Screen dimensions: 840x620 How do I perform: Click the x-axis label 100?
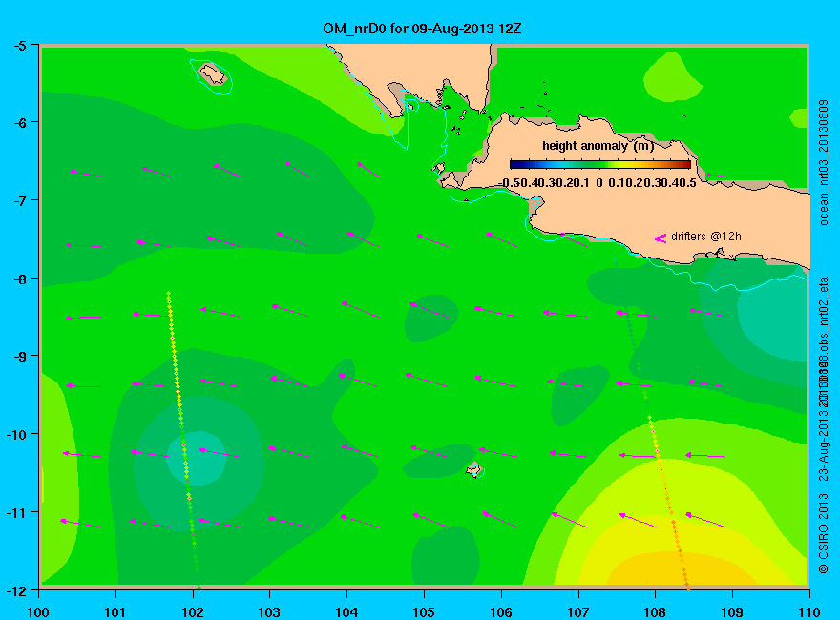pyautogui.click(x=38, y=612)
